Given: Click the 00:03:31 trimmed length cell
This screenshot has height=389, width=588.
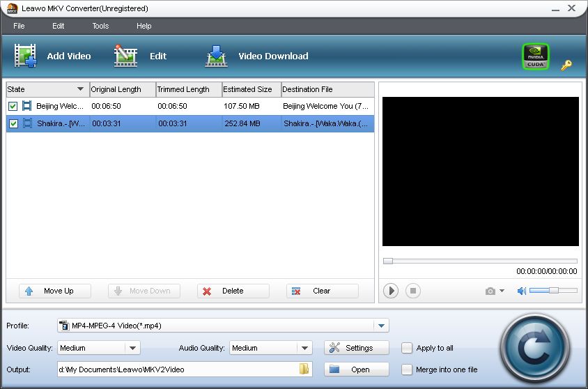Looking at the screenshot, I should [173, 123].
